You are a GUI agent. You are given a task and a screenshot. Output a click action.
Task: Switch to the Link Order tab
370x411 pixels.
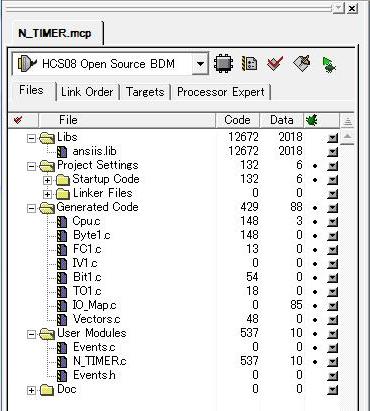pos(87,92)
